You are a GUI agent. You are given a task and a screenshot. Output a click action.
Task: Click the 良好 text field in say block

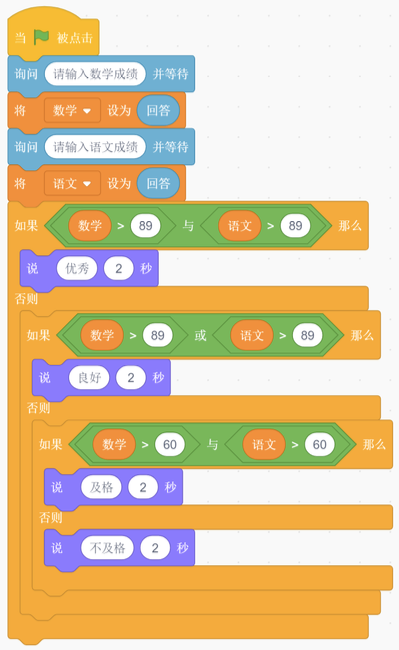pos(89,378)
